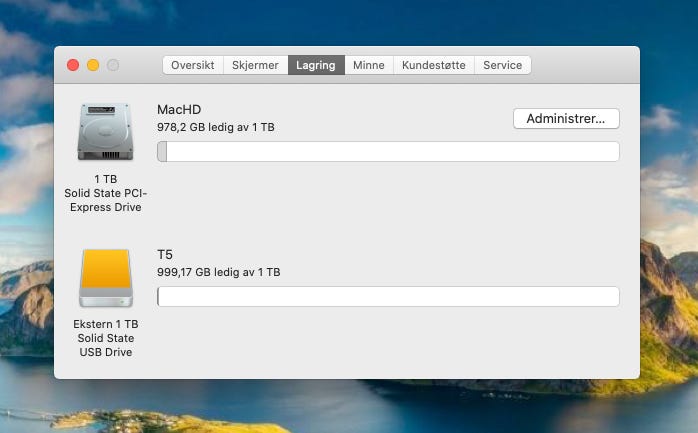Switch to the Service tab
Image resolution: width=698 pixels, height=433 pixels.
tap(503, 65)
